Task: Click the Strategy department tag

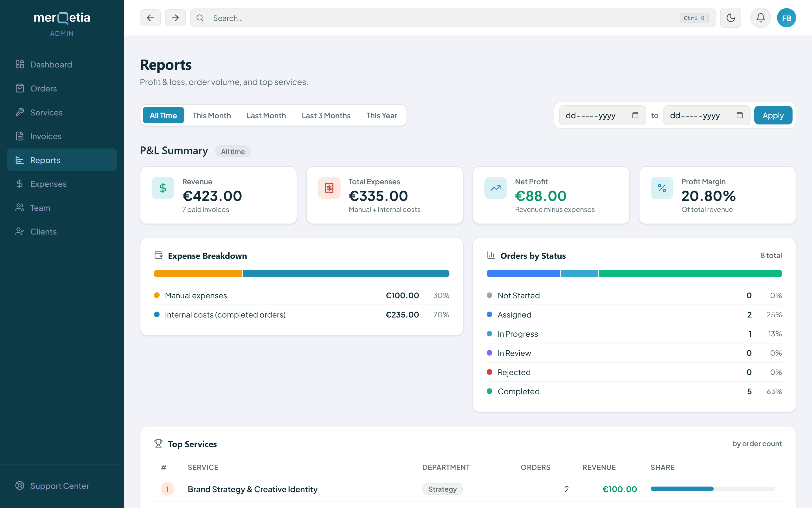Action: click(x=442, y=489)
